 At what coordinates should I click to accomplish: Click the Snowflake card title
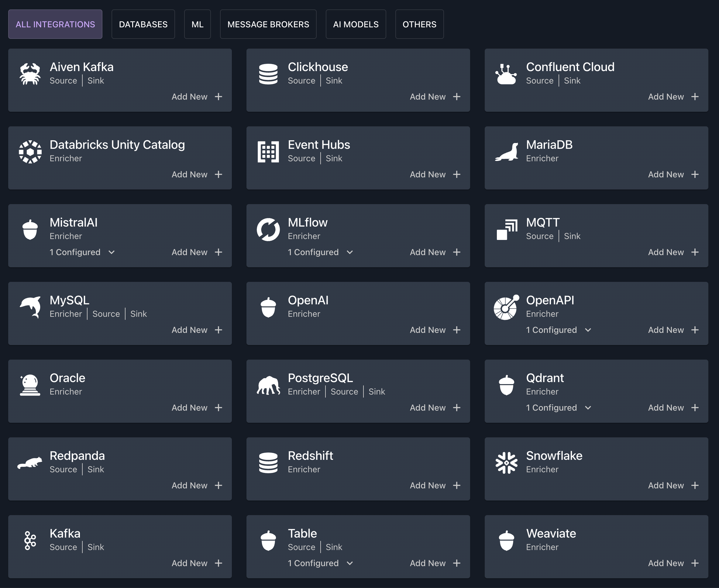click(x=554, y=456)
